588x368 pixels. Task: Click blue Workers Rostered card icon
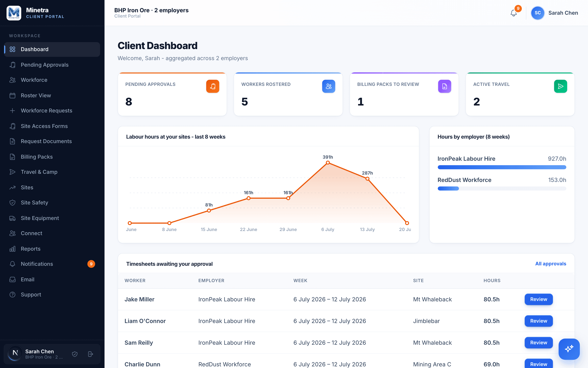tap(329, 86)
